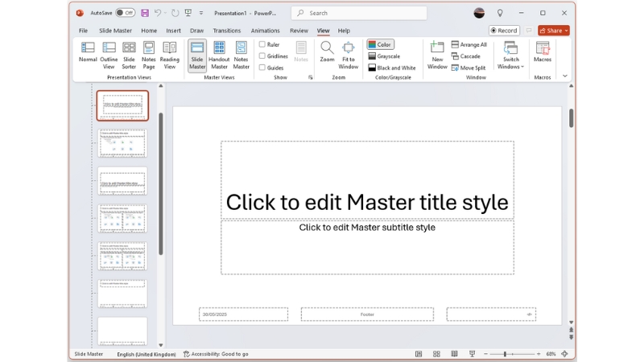The width and height of the screenshot is (644, 362).
Task: Click Slide Show icon in status bar
Action: click(x=473, y=354)
